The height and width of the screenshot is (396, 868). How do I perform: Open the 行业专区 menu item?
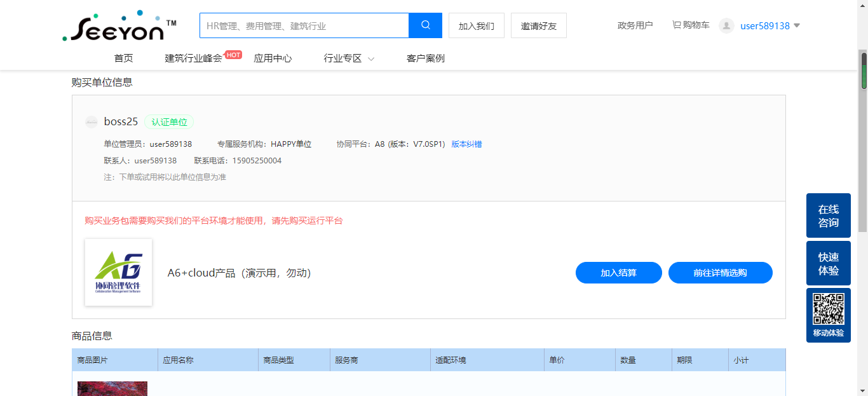343,58
